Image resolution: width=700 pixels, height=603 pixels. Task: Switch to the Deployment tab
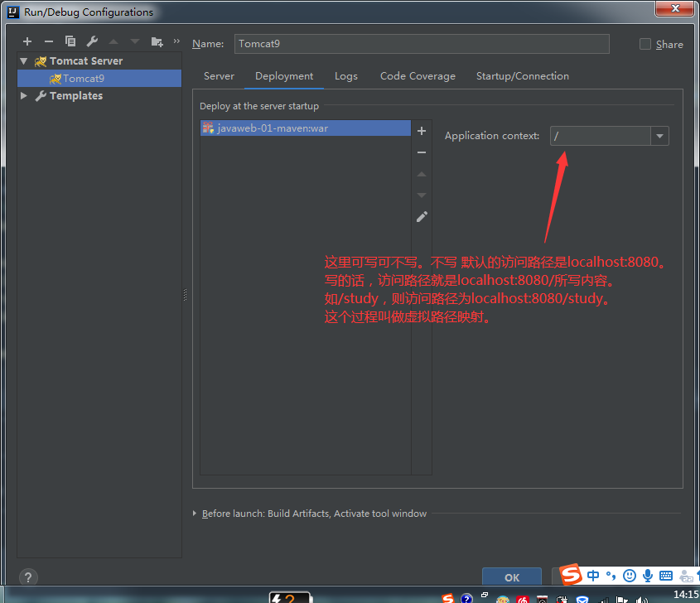coord(284,76)
